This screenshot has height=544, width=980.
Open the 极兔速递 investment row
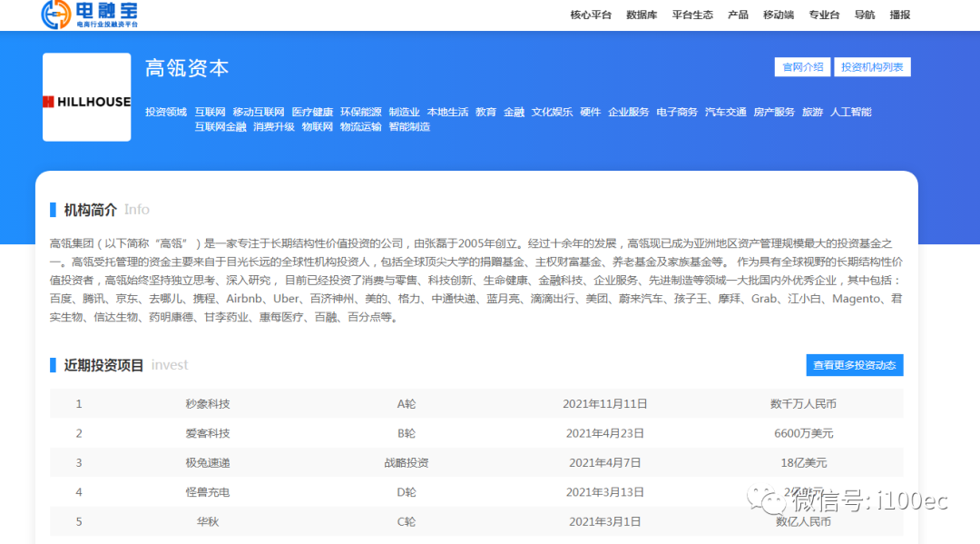tap(476, 462)
